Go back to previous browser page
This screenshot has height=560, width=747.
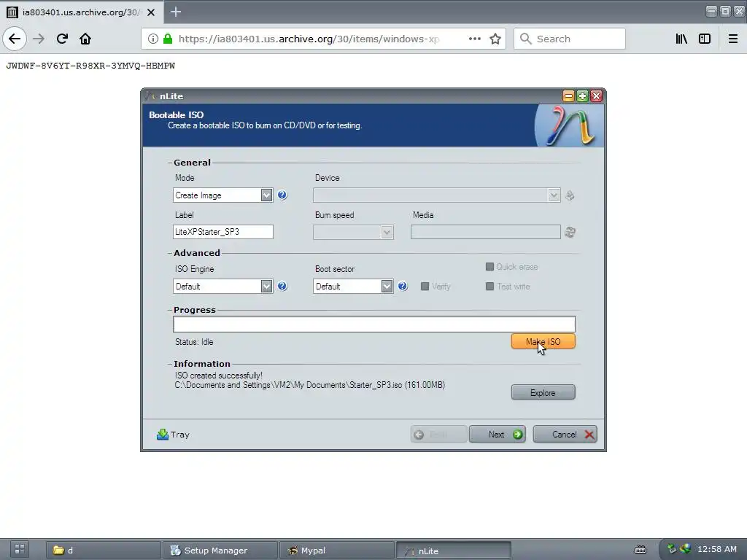(15, 39)
